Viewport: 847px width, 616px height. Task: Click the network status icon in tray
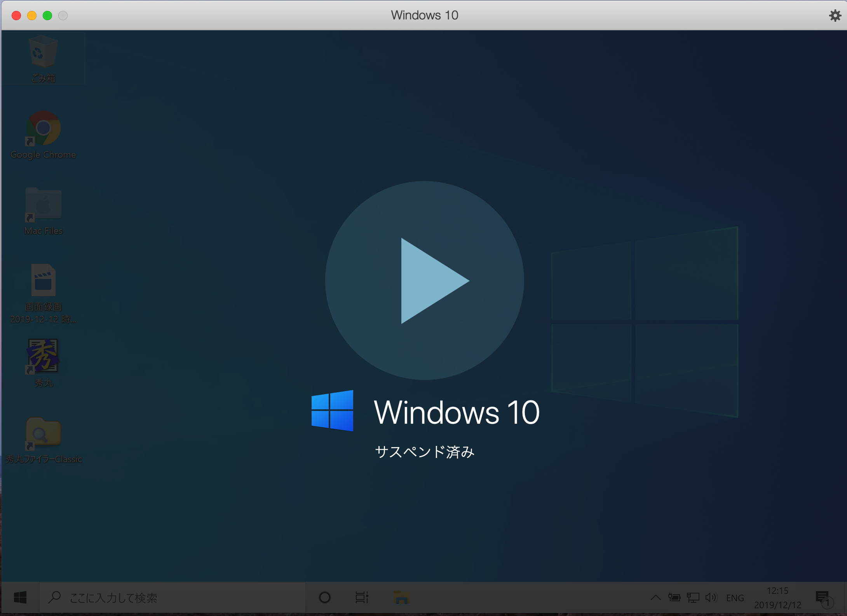[x=693, y=599]
